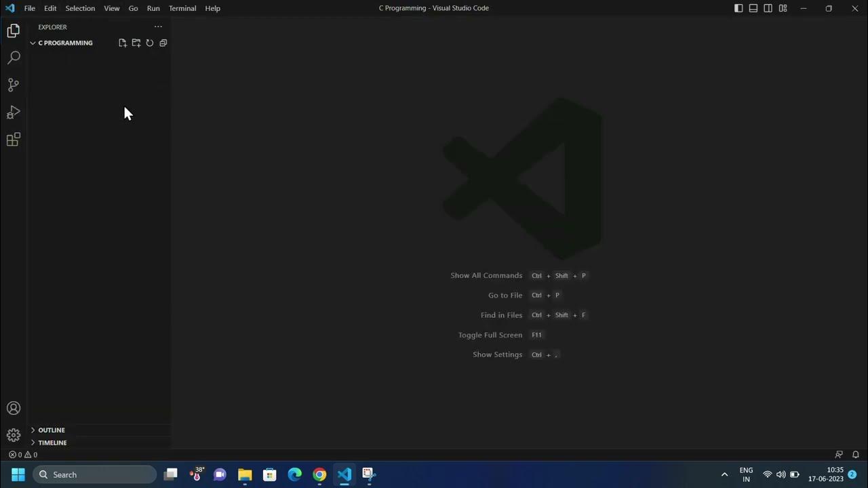This screenshot has width=868, height=488.
Task: Click the ENG IN language indicator
Action: tap(746, 474)
